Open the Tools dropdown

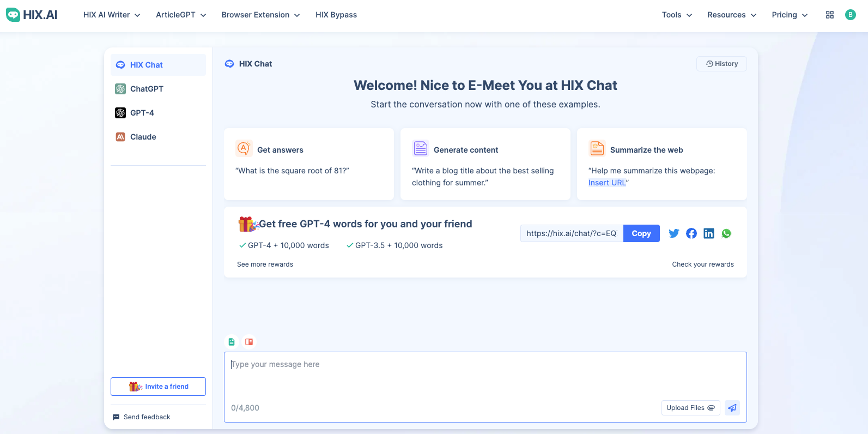(x=677, y=15)
